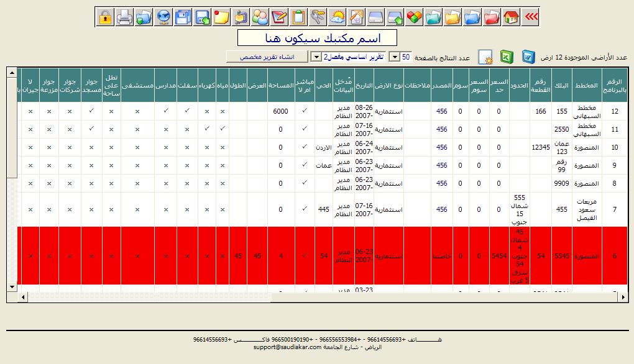This screenshot has width=634, height=364.
Task: Click the red triple chevron arrows icon
Action: click(x=530, y=17)
